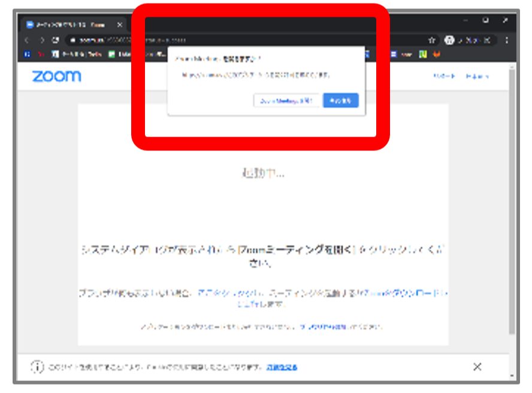The height and width of the screenshot is (393, 532).
Task: Expand the 日本語 language dropdown
Action: click(477, 76)
